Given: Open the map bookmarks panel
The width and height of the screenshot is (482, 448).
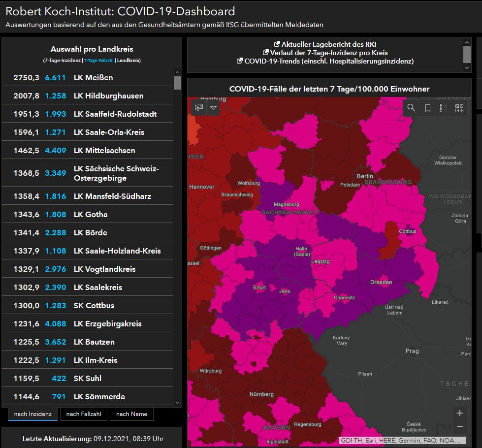Looking at the screenshot, I should (428, 108).
